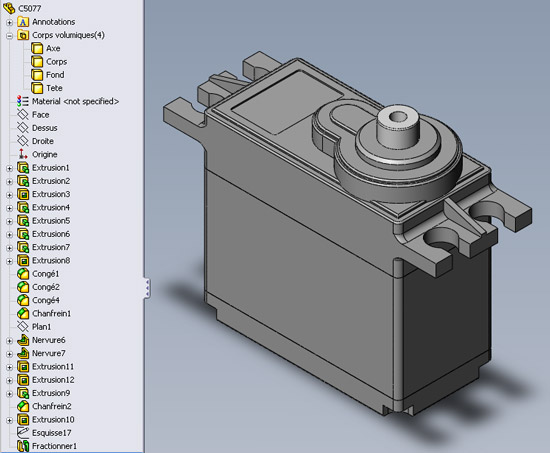The width and height of the screenshot is (550, 453).
Task: Click the Congé2 fillet icon
Action: coord(23,287)
